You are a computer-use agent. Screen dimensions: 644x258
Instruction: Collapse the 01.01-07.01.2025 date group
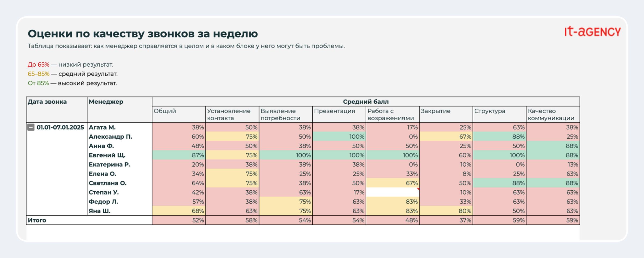[x=31, y=127]
